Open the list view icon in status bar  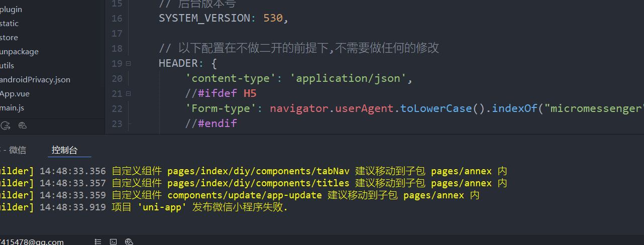98,241
